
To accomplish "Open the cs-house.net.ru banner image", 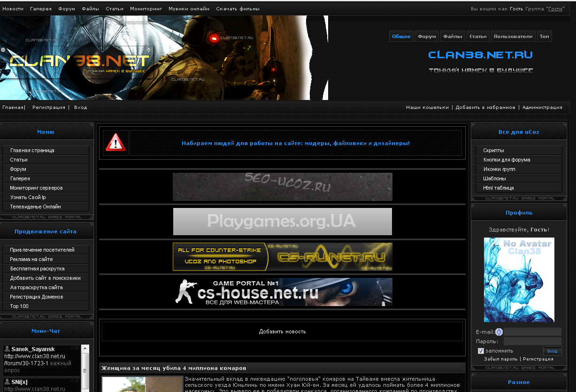I will (282, 292).
